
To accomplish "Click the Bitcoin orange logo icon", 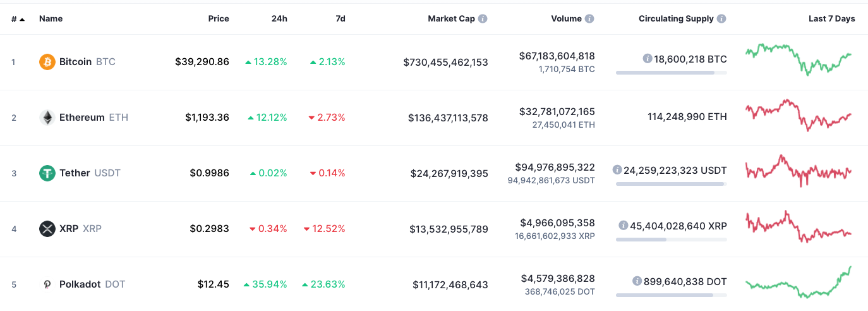I will [47, 62].
